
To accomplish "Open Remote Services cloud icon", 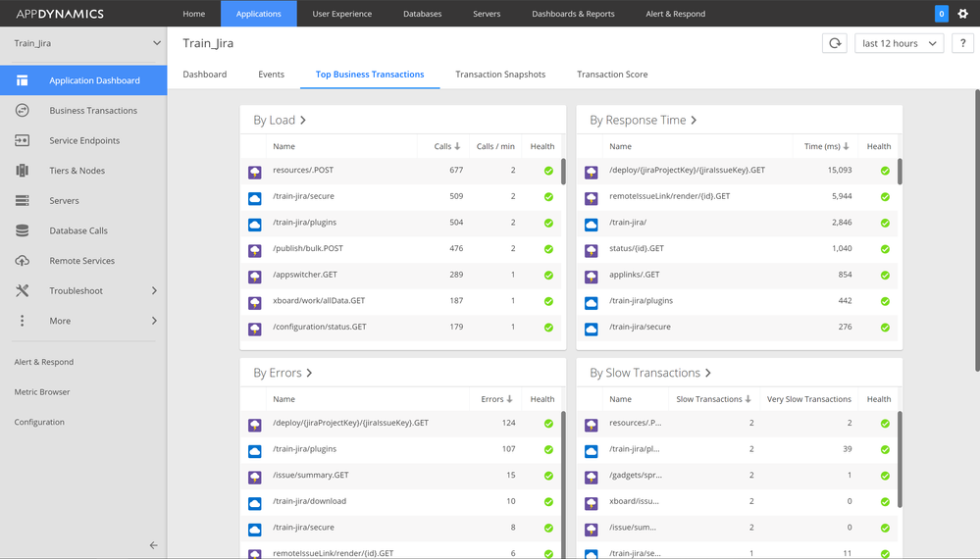I will tap(22, 261).
